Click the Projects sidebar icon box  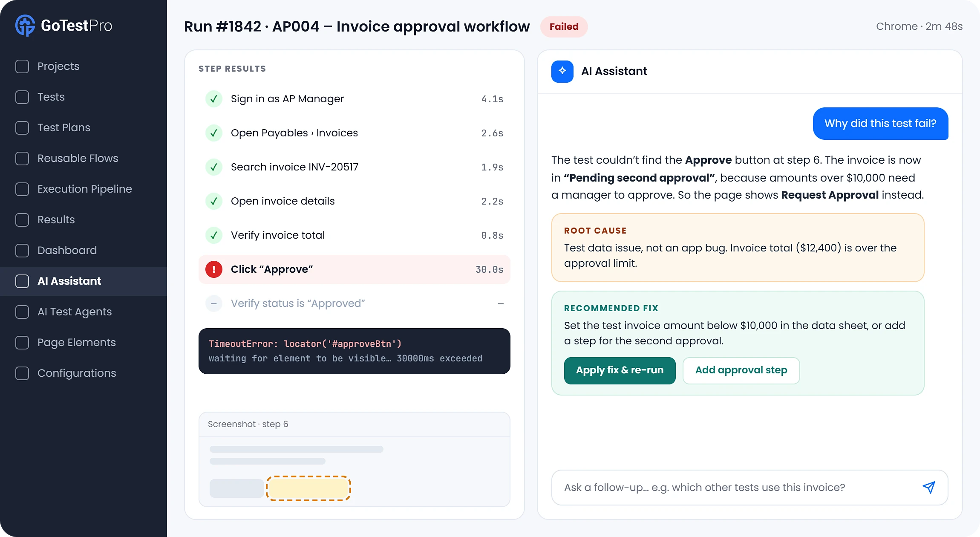coord(22,66)
